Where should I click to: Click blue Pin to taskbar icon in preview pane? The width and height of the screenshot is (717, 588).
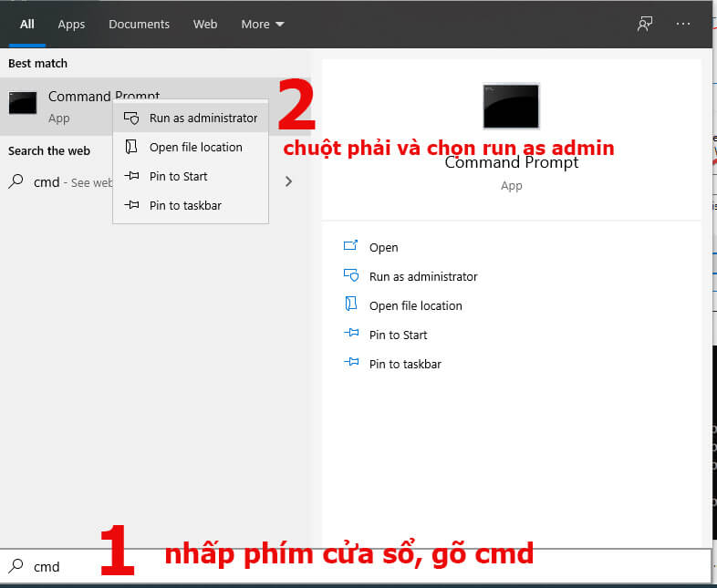tap(351, 362)
